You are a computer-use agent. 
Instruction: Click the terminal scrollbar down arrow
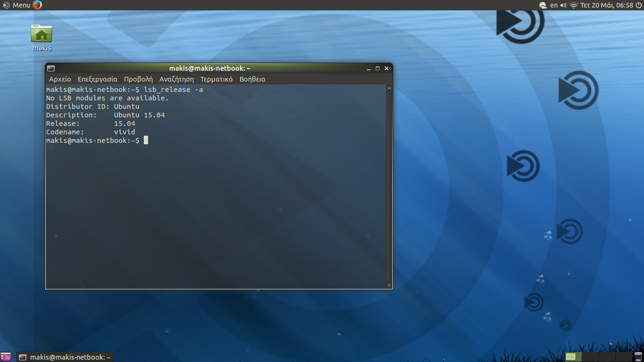tap(389, 286)
